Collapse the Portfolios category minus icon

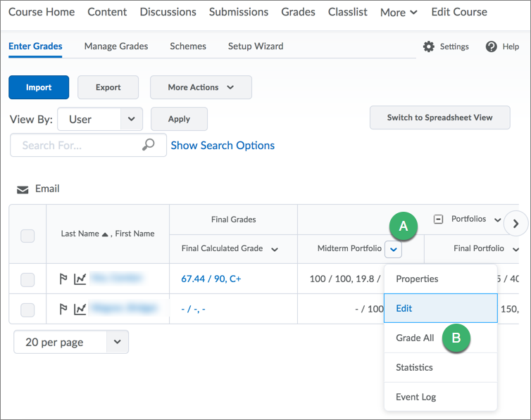tap(438, 219)
